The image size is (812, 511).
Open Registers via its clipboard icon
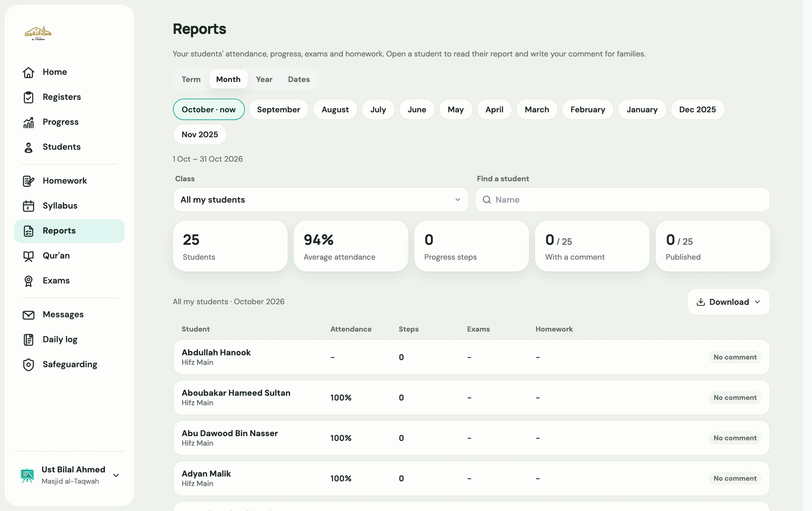pos(28,97)
